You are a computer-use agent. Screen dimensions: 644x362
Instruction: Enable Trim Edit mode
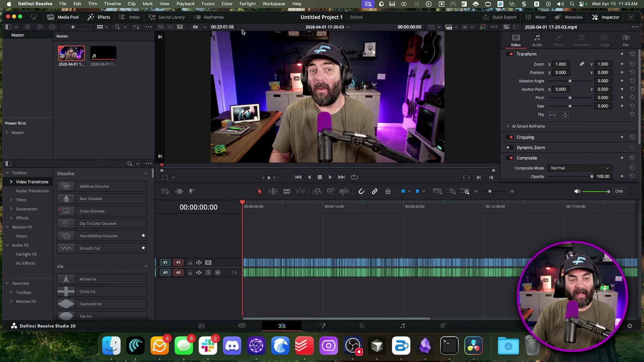pos(273,191)
